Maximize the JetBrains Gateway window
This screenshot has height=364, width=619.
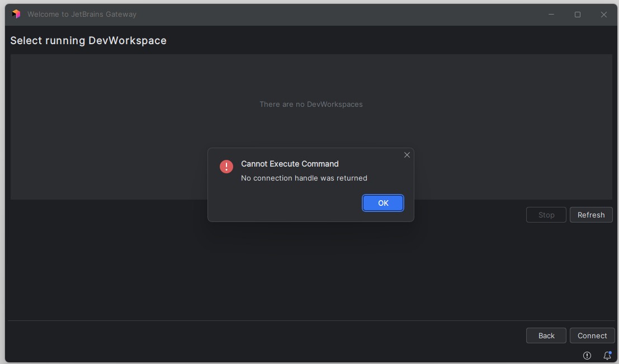click(578, 15)
